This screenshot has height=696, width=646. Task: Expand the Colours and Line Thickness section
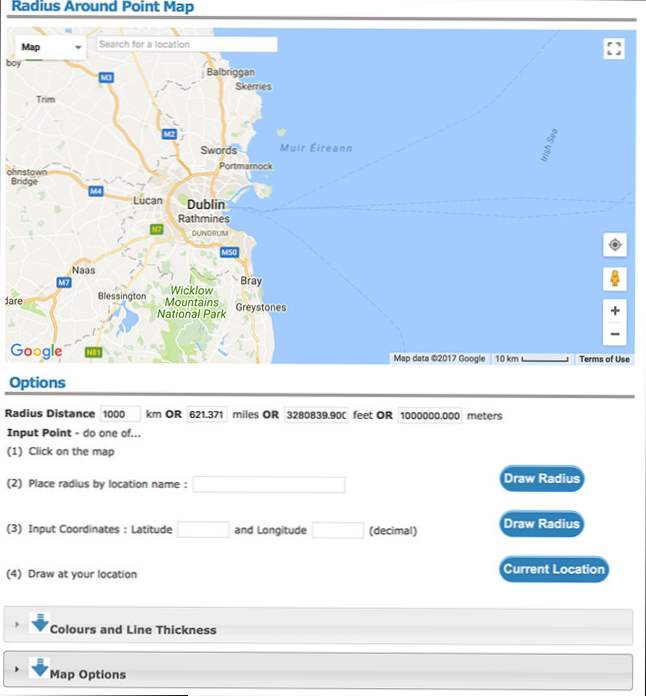coord(133,630)
